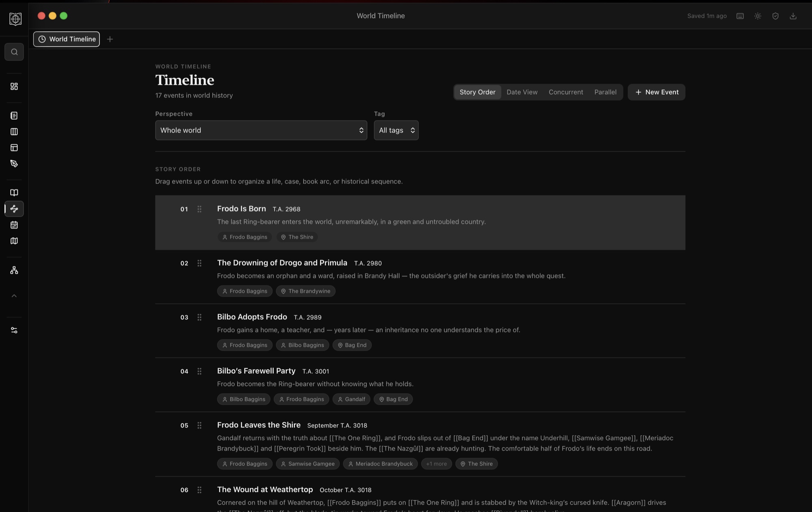Open the calendar icon in sidebar
This screenshot has width=812, height=512.
pos(14,225)
